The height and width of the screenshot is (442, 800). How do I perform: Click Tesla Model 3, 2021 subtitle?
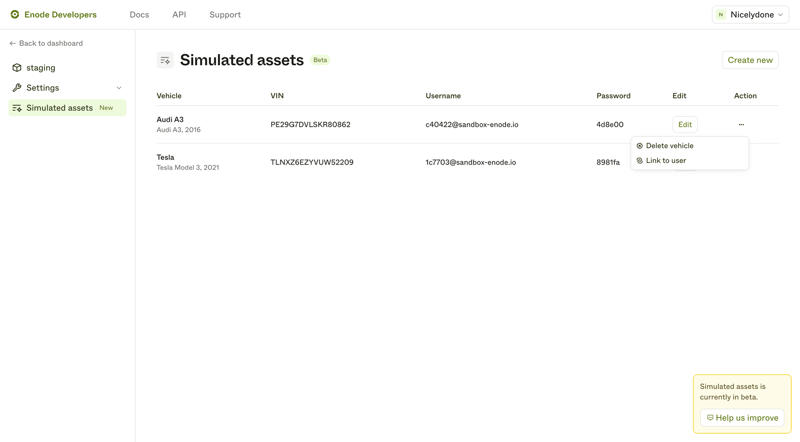188,167
